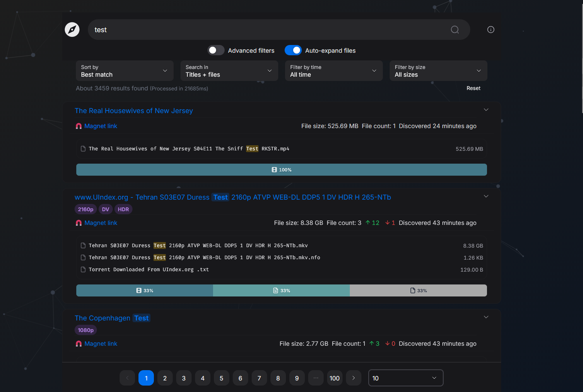The height and width of the screenshot is (392, 583).
Task: Open the Sort by Best match dropdown
Action: pyautogui.click(x=125, y=71)
